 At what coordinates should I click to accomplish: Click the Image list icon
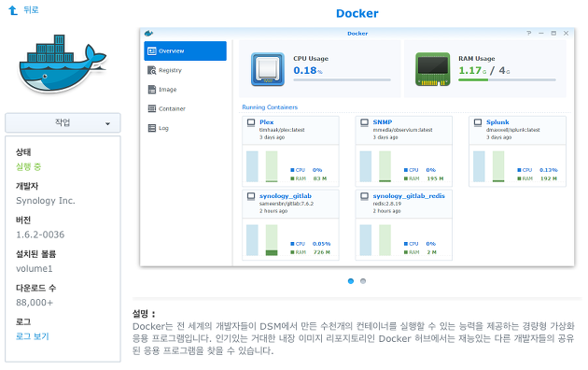coord(151,90)
